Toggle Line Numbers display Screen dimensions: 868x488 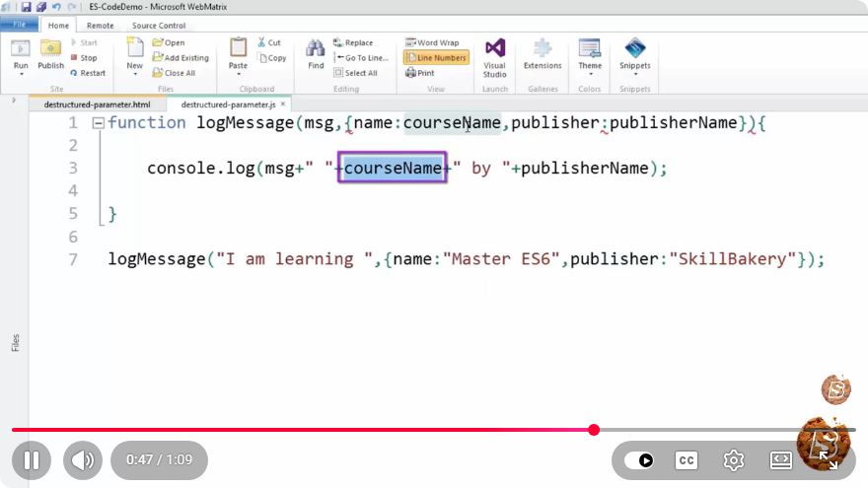coord(436,57)
